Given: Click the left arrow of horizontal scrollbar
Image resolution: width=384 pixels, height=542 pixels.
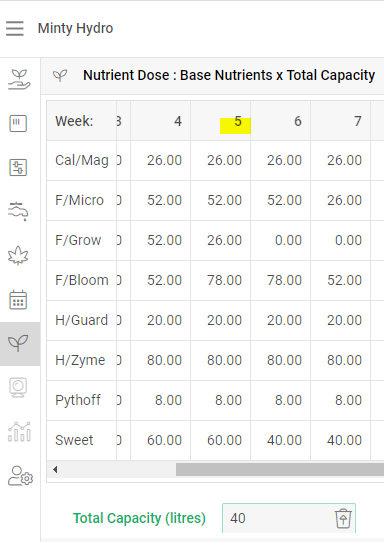Looking at the screenshot, I should tap(55, 469).
